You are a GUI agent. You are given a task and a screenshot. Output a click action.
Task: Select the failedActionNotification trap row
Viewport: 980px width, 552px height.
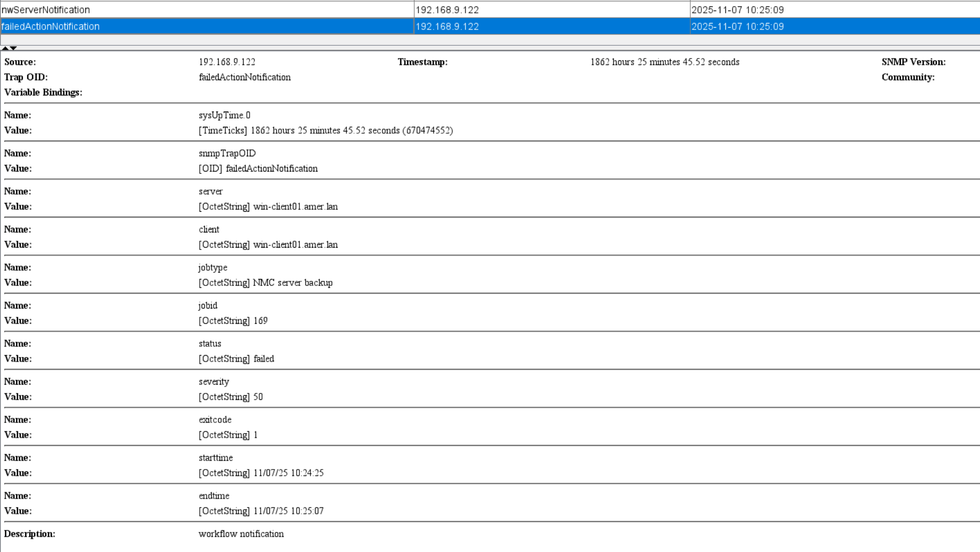coord(50,26)
